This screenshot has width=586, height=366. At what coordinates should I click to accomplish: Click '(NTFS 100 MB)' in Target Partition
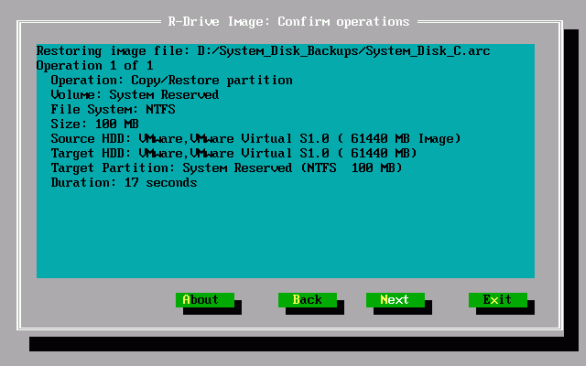(x=351, y=168)
